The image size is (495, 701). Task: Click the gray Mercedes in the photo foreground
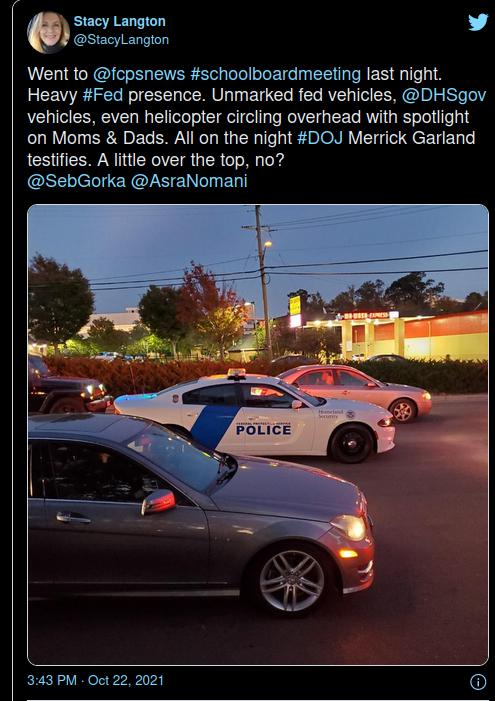[x=201, y=514]
